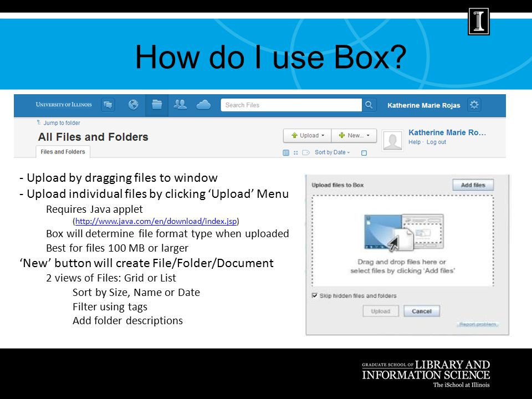Open the New... dropdown menu
This screenshot has height=399, width=532.
(354, 135)
